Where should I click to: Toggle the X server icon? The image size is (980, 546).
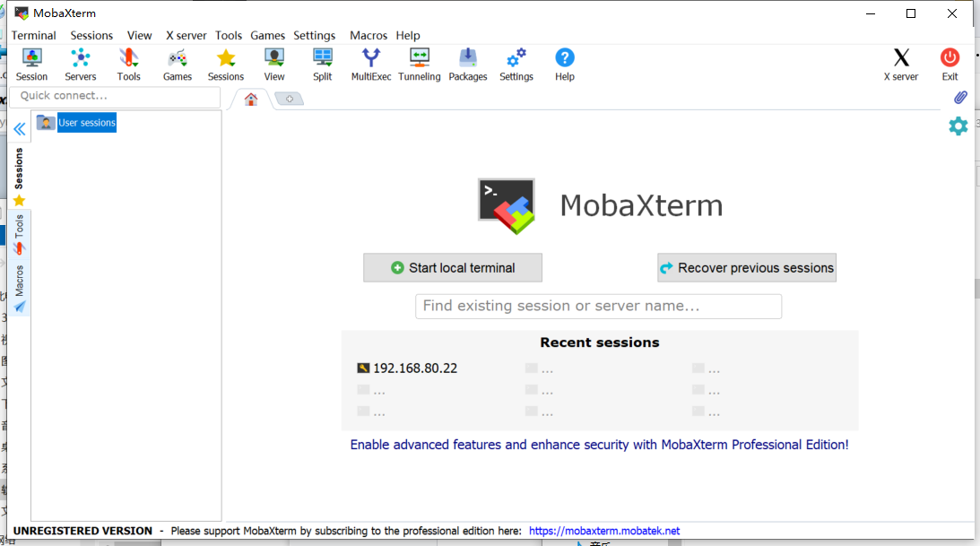coord(900,65)
